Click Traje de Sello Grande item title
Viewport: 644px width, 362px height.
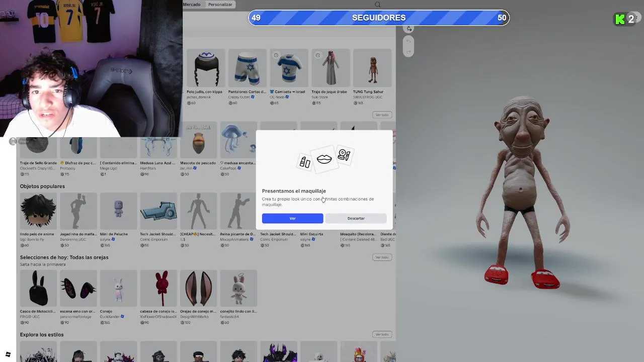tap(38, 163)
